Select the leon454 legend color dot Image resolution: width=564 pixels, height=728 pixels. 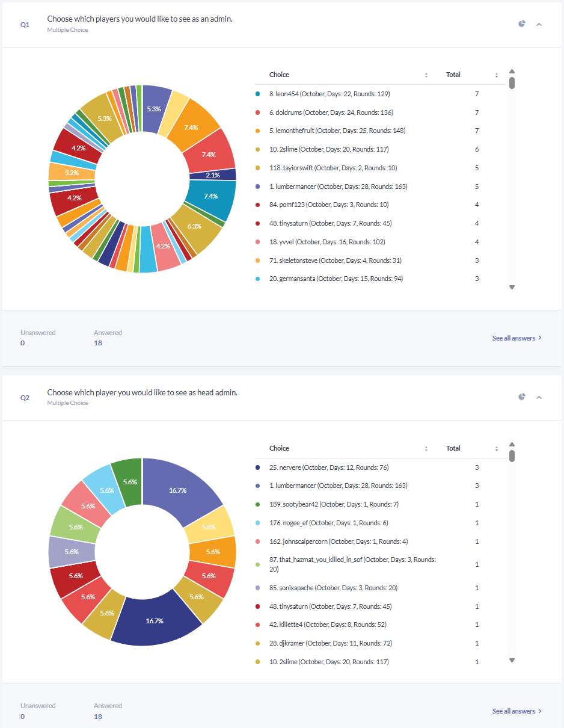click(x=258, y=94)
